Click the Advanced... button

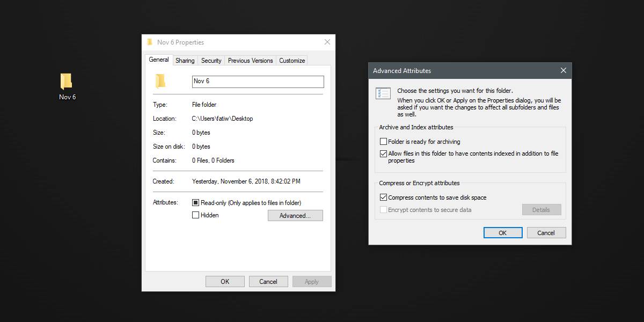coord(295,216)
